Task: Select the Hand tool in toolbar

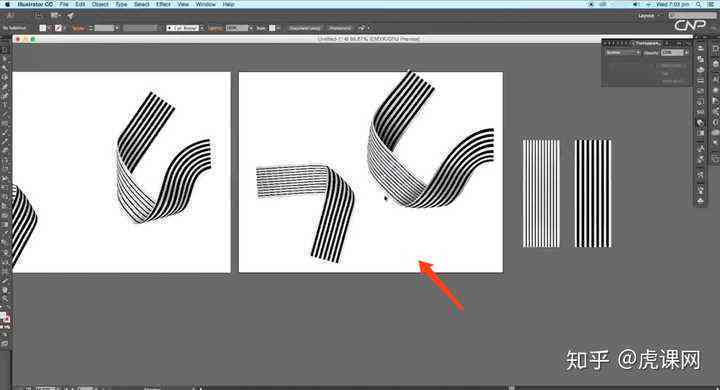Action: 5,290
